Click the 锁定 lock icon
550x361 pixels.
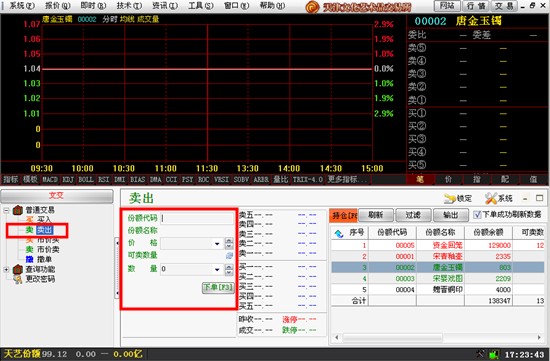pos(450,199)
